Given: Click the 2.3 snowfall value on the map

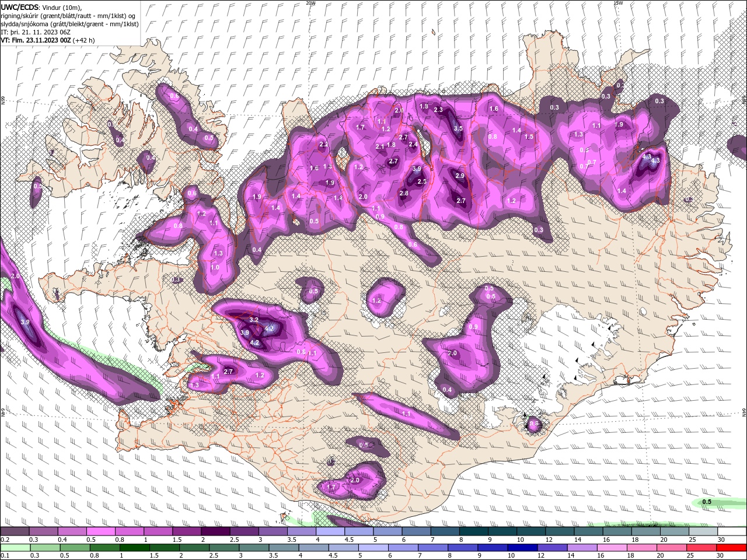Looking at the screenshot, I should click(x=439, y=110).
